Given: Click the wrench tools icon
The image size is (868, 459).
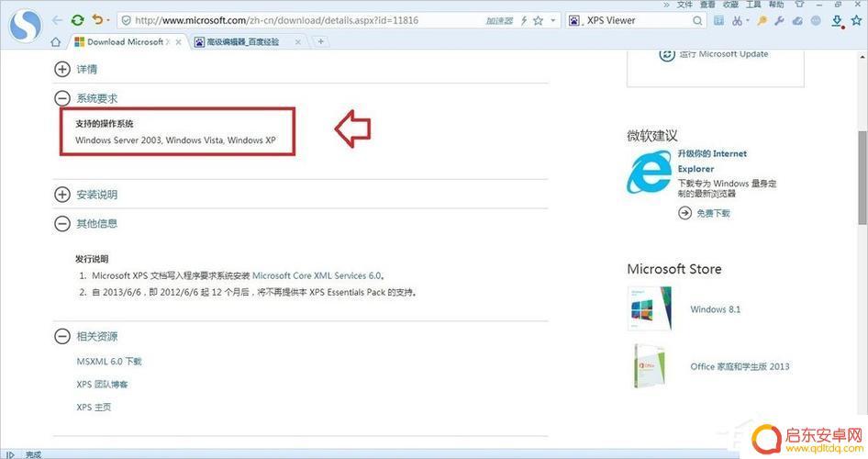Looking at the screenshot, I should (x=779, y=20).
